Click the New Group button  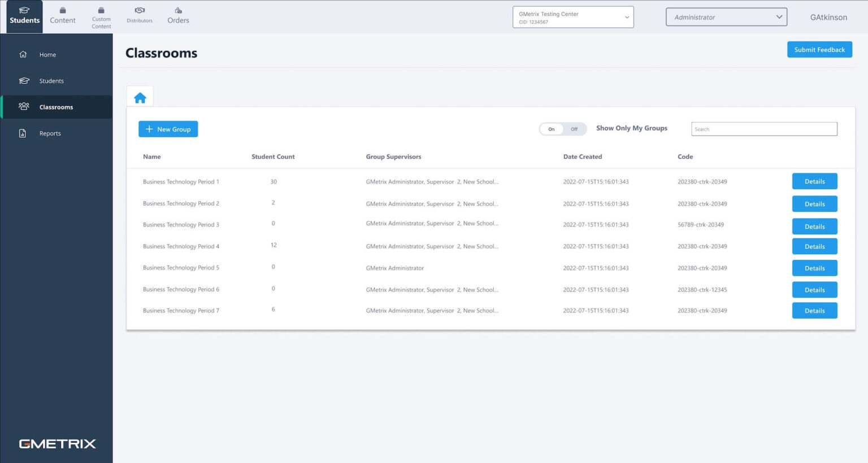pos(168,129)
